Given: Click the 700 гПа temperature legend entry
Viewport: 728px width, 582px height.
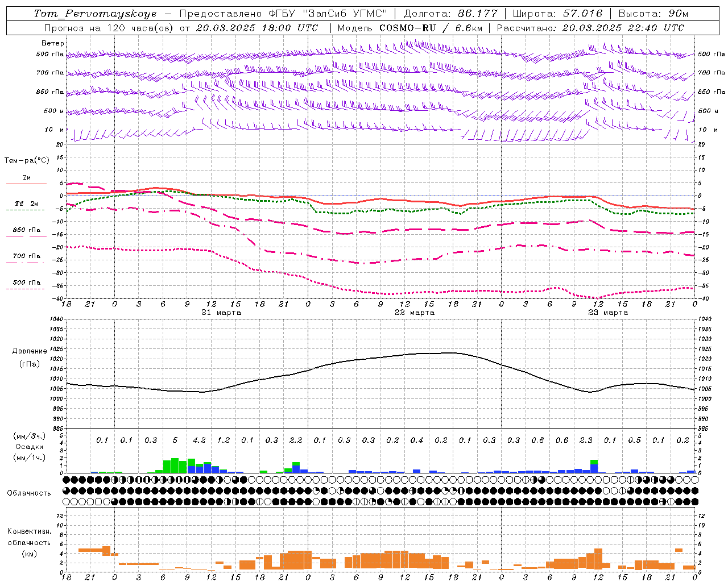Looking at the screenshot, I should click(x=27, y=256).
